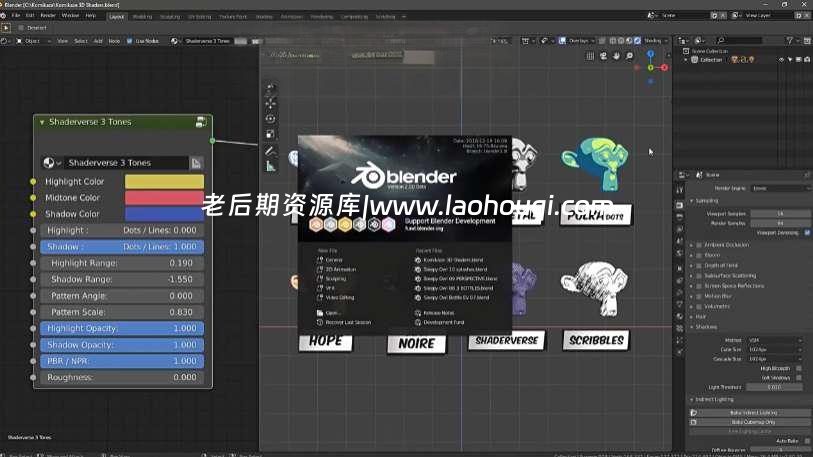Screen dimensions: 813x457
Task: Select the Move tool in viewport toolbar
Action: coord(271,103)
